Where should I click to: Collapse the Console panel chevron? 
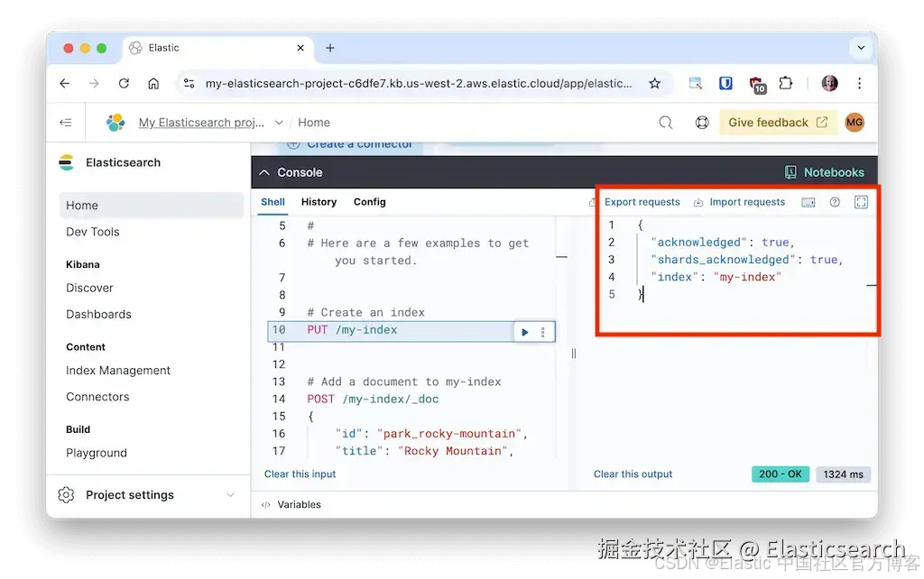[x=264, y=172]
